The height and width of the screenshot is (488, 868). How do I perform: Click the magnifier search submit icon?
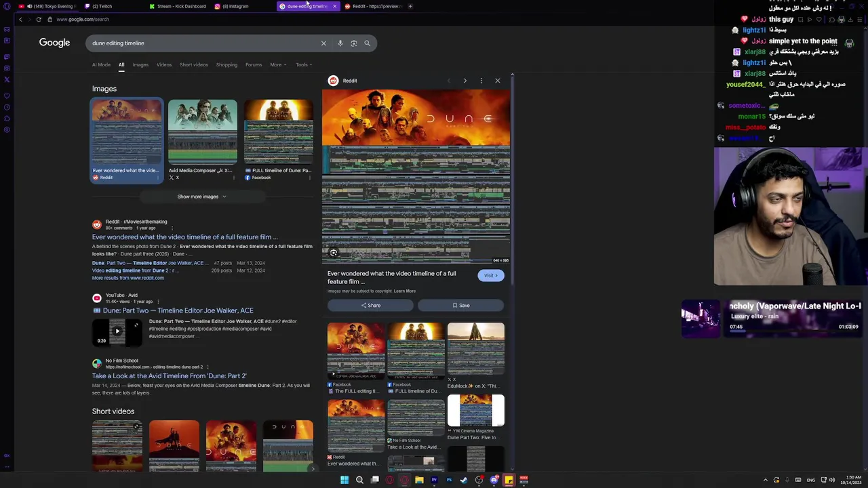368,43
